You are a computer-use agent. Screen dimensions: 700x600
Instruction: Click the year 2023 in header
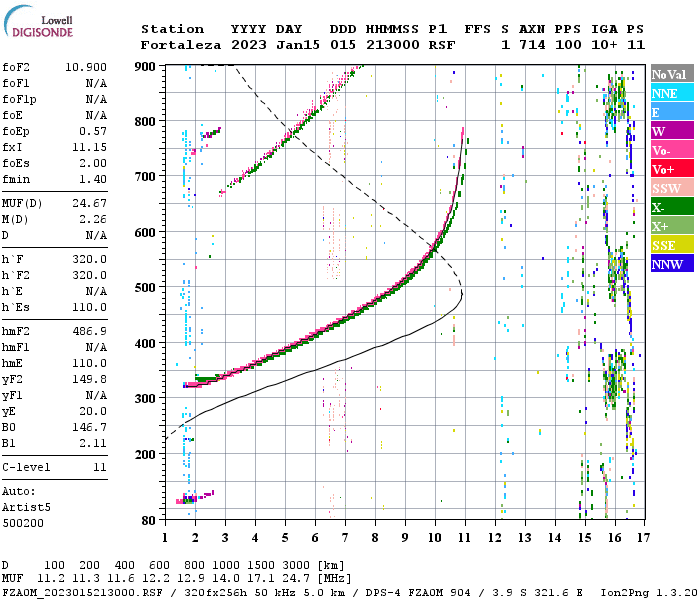tap(249, 45)
